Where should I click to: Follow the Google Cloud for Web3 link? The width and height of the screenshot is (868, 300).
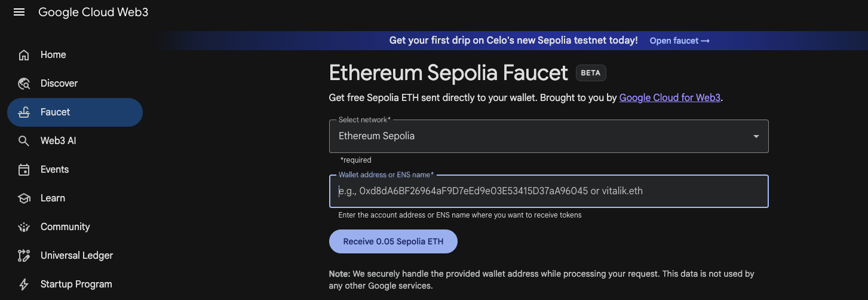tap(670, 97)
